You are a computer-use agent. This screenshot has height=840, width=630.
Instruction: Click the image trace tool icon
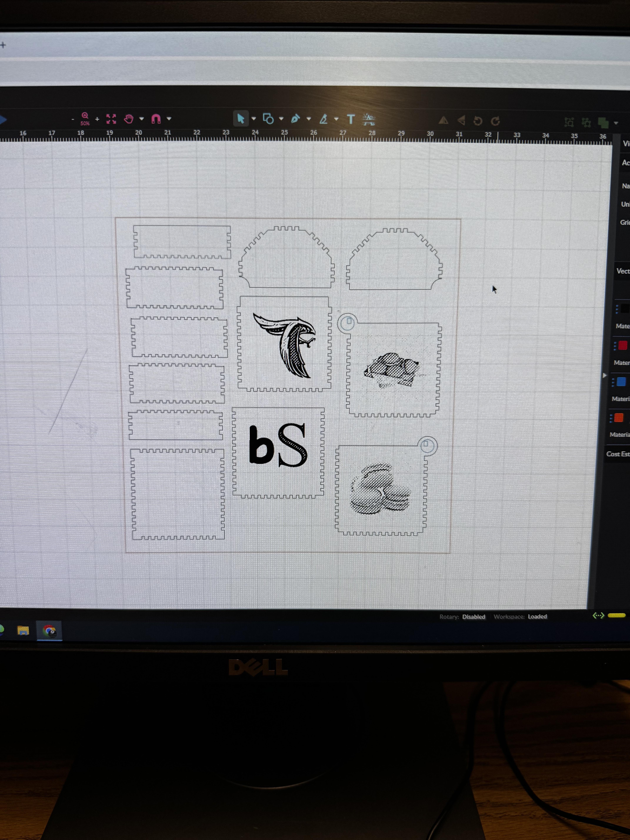pyautogui.click(x=369, y=119)
